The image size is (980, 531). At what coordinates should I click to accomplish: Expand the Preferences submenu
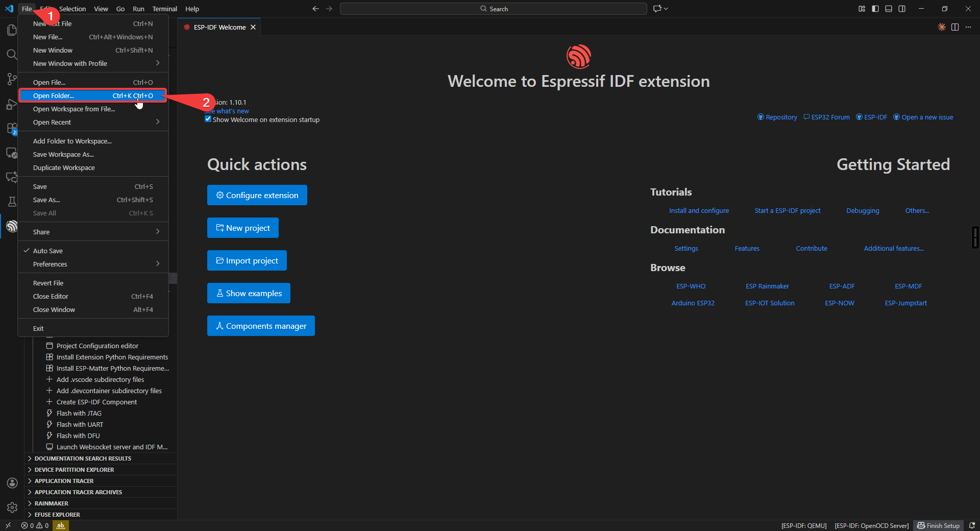click(x=93, y=264)
